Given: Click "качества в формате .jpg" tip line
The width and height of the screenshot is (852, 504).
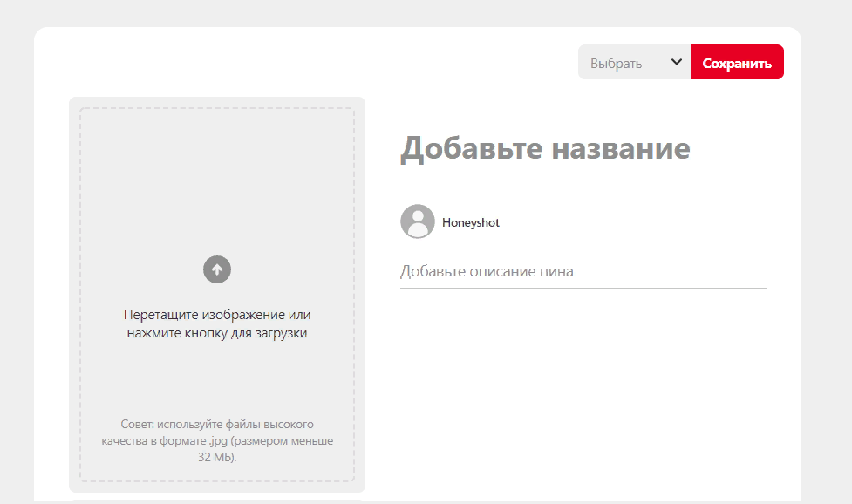Looking at the screenshot, I should click(x=217, y=440).
